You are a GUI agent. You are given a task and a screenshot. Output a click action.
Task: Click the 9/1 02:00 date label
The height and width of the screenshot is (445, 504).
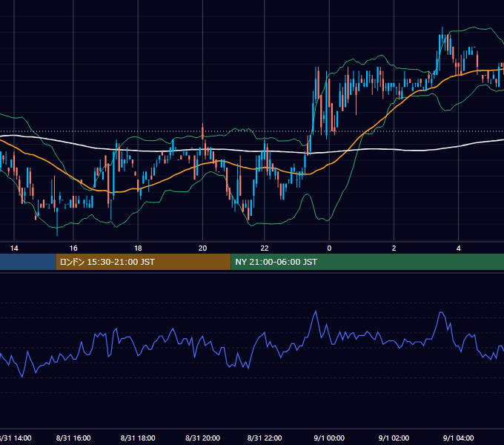click(x=394, y=438)
